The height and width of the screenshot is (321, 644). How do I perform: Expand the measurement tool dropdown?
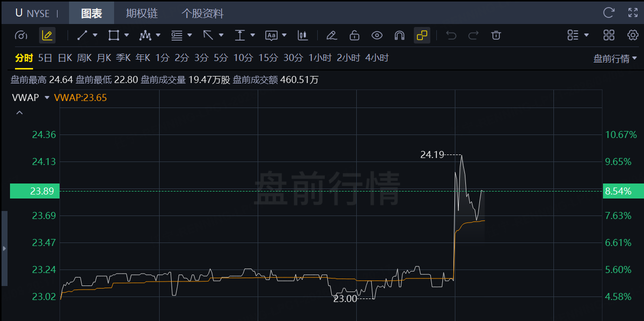[x=252, y=35]
